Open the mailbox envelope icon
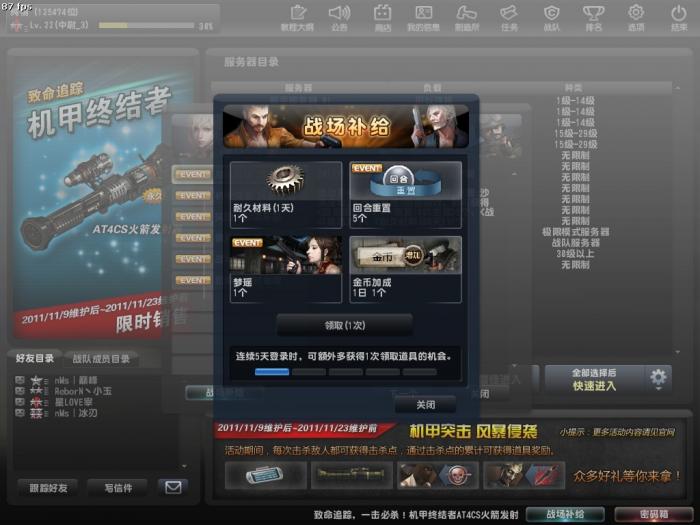700x525 pixels. pos(173,487)
